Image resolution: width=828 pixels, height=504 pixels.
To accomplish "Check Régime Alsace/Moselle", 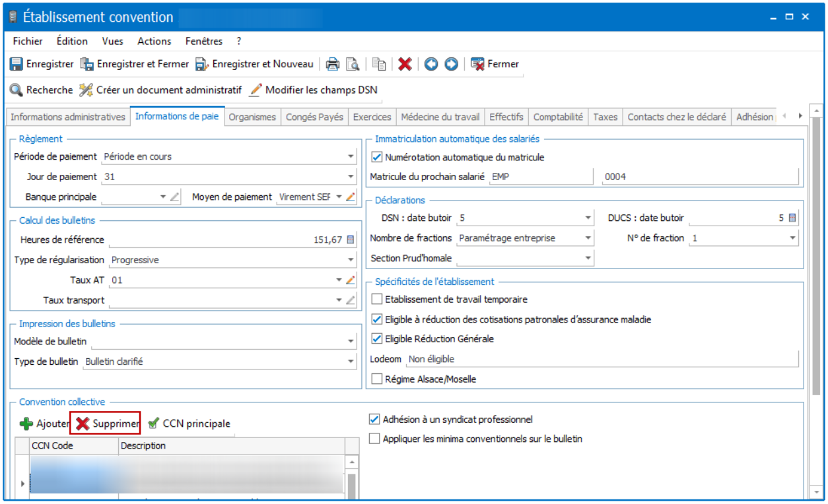I will pyautogui.click(x=377, y=379).
